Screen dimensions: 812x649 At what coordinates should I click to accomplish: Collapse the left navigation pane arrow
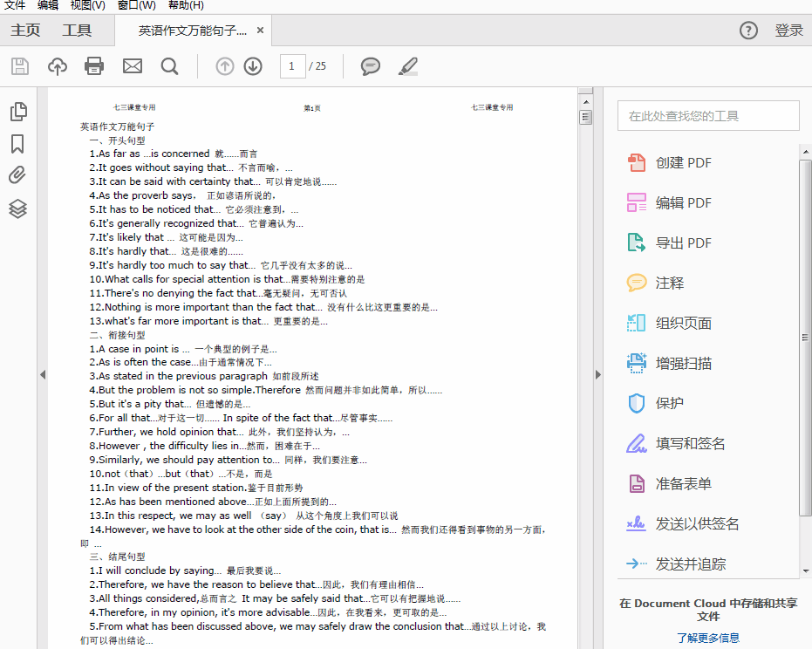42,374
